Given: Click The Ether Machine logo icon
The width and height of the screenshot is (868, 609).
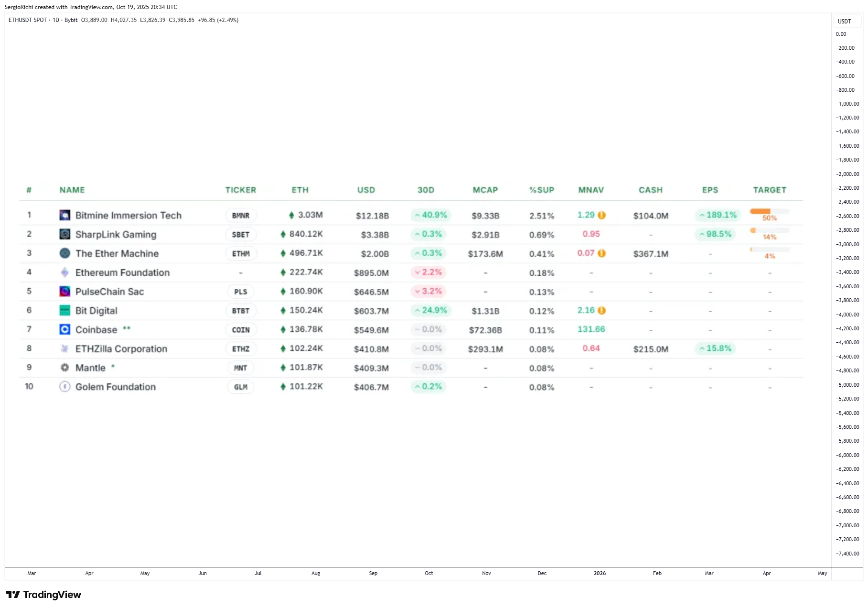Looking at the screenshot, I should (x=64, y=253).
